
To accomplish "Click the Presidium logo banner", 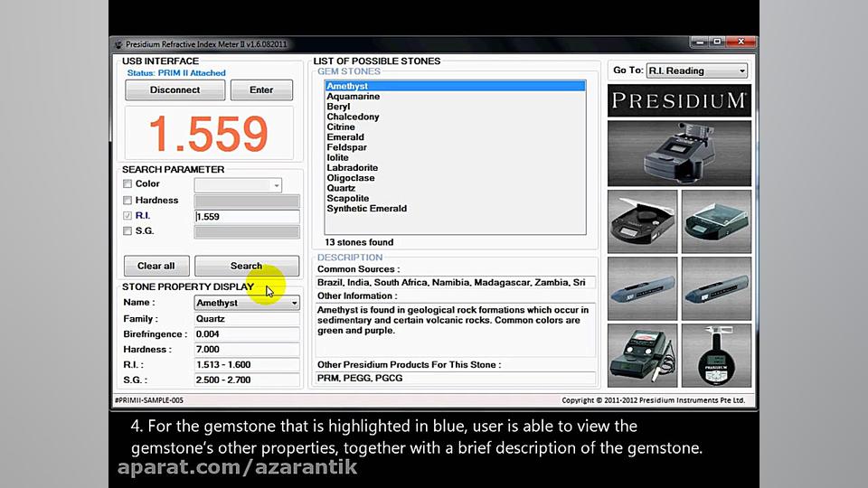I will [x=679, y=100].
